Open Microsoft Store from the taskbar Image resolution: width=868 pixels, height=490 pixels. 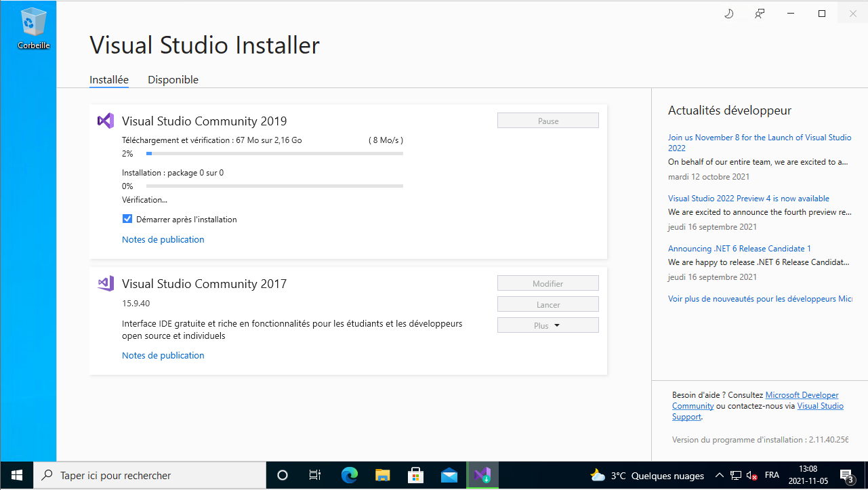coord(415,475)
